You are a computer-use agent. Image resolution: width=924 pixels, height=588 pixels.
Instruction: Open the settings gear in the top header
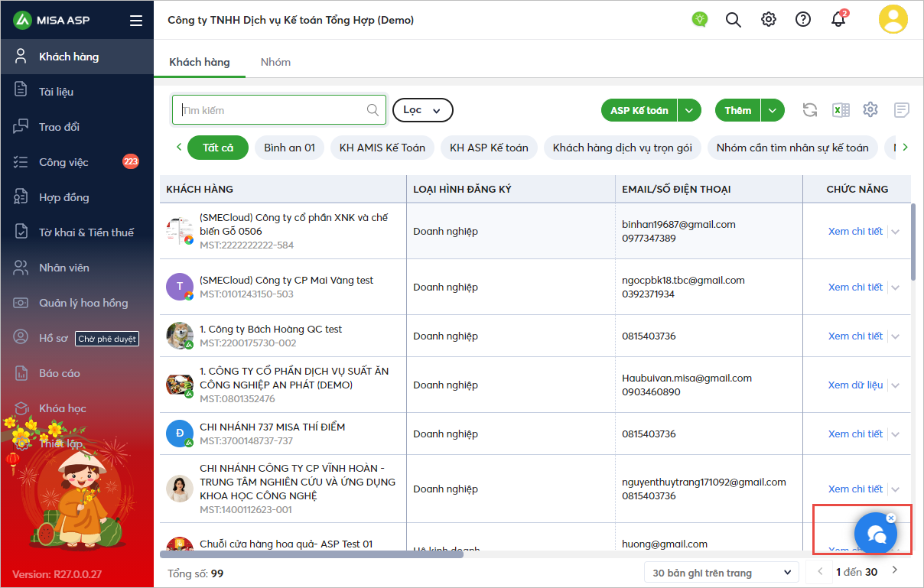coord(769,20)
